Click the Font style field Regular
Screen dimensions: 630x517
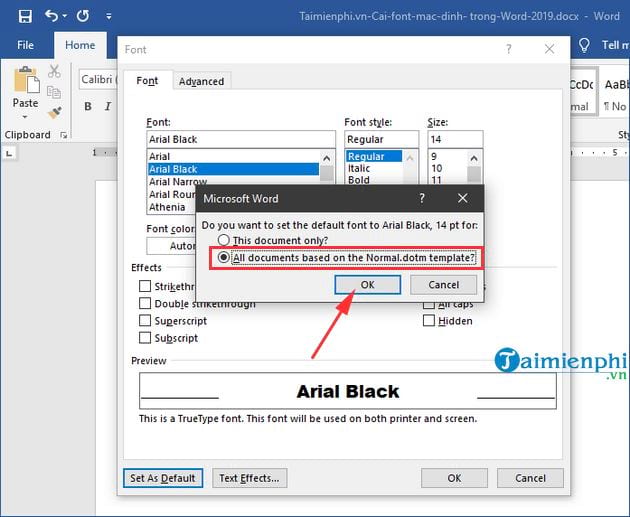pyautogui.click(x=381, y=139)
